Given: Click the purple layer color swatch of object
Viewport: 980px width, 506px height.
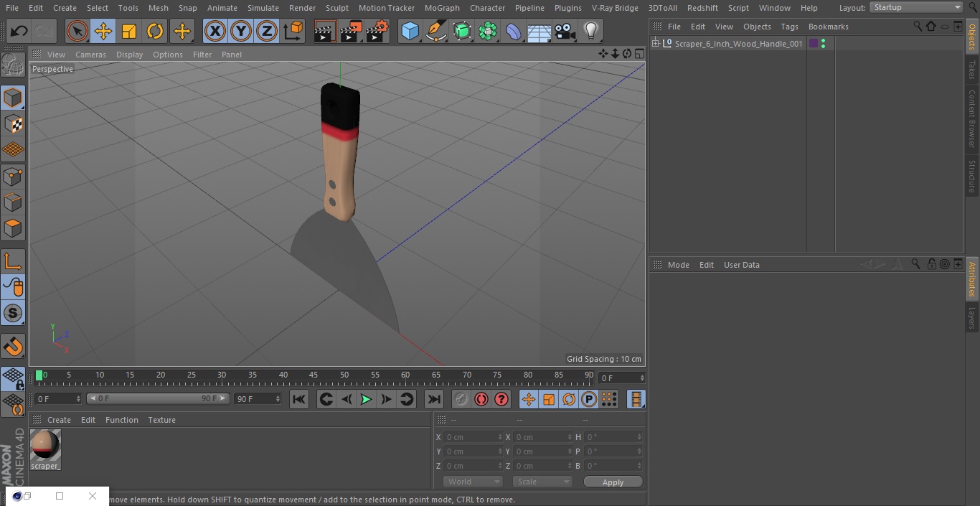Looking at the screenshot, I should [814, 44].
